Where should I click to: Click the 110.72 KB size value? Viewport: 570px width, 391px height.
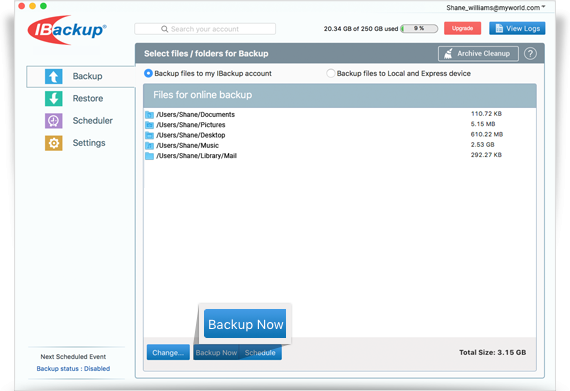[x=486, y=114]
